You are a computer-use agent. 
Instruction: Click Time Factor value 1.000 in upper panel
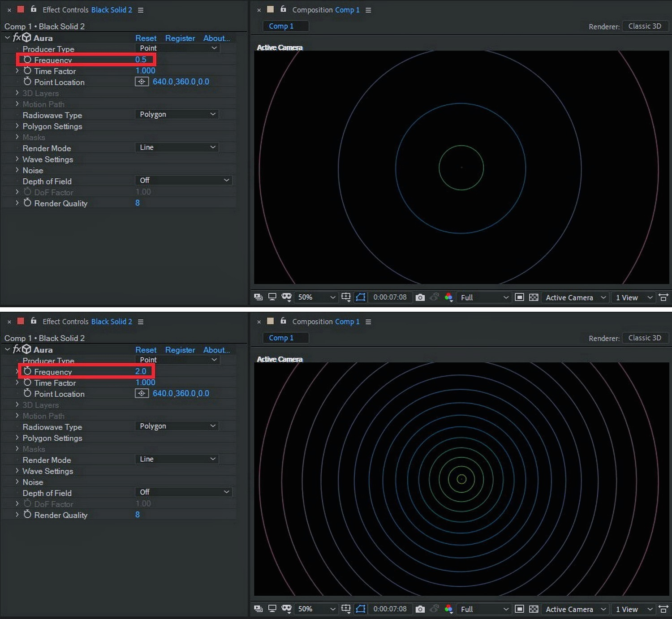coord(145,70)
